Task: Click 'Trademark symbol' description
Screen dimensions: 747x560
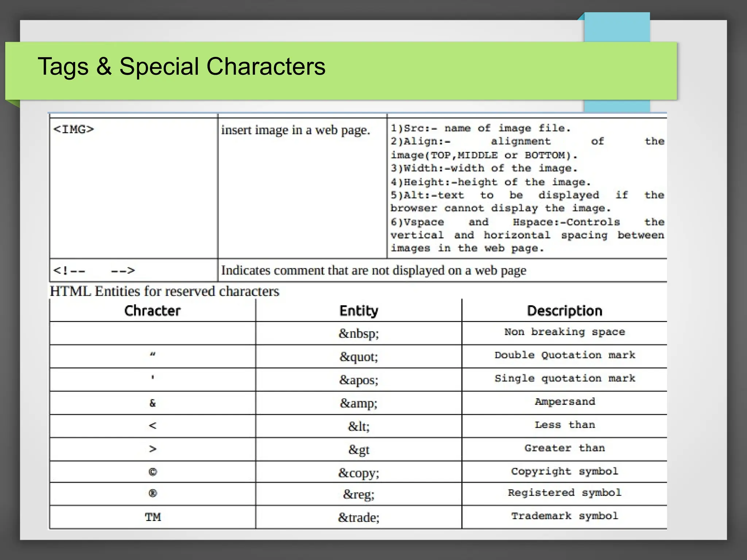Action: (565, 516)
